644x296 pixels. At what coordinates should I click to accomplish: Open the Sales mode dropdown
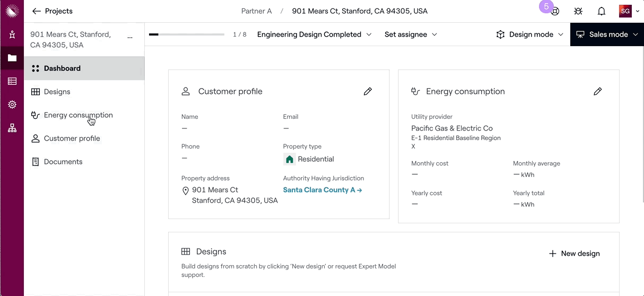click(607, 34)
